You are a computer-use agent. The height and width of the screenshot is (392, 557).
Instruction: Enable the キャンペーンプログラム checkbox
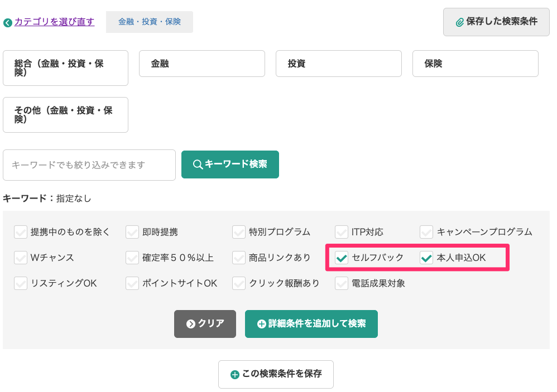coord(426,232)
